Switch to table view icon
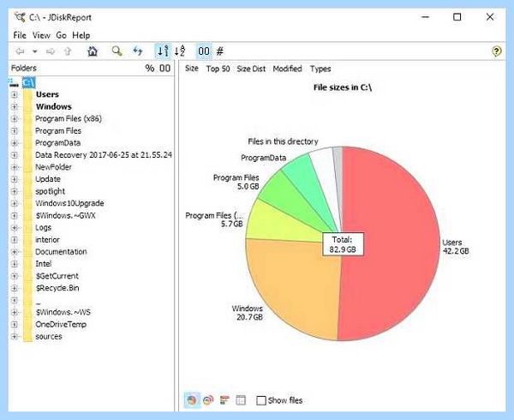The height and width of the screenshot is (420, 514). click(241, 400)
